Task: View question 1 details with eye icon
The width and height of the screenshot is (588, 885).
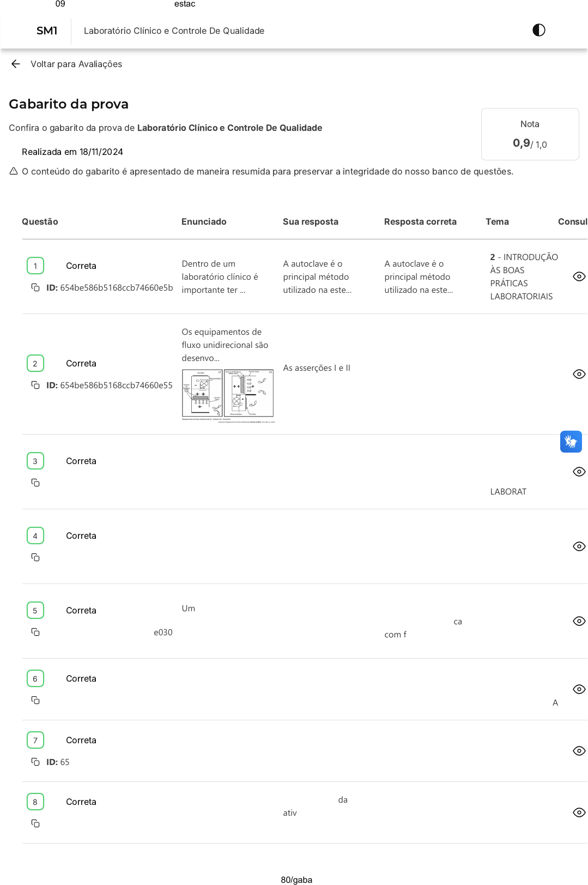Action: (579, 276)
